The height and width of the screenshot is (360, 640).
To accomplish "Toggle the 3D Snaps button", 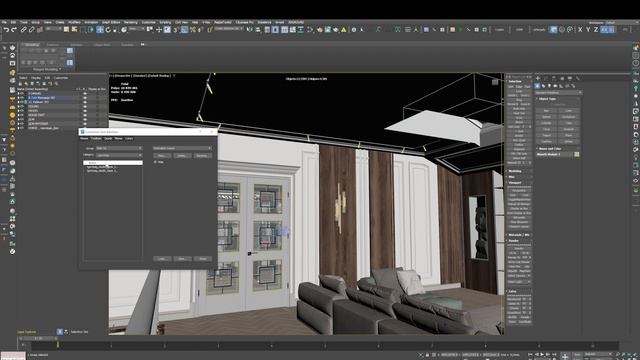I will pyautogui.click(x=176, y=29).
